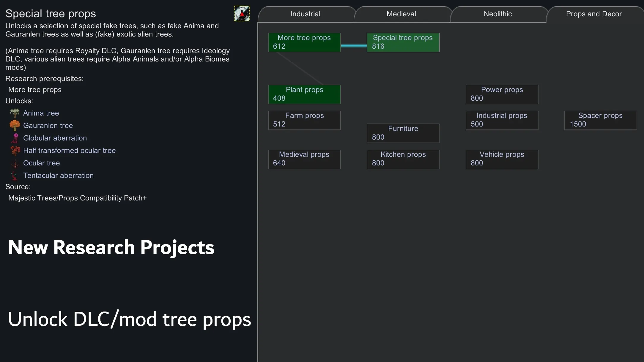Click the Anima tree icon
The image size is (644, 362).
pos(15,113)
